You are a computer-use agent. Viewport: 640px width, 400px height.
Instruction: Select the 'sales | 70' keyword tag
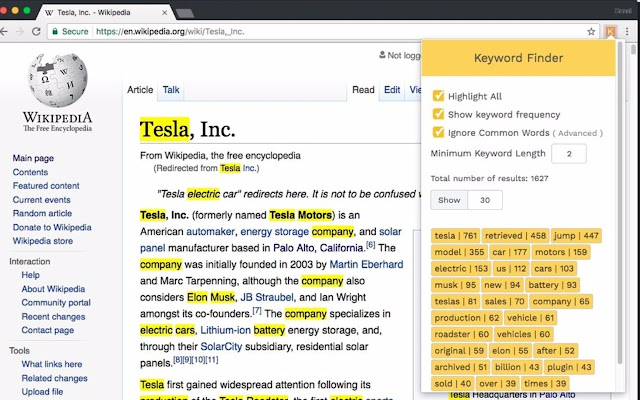click(504, 301)
